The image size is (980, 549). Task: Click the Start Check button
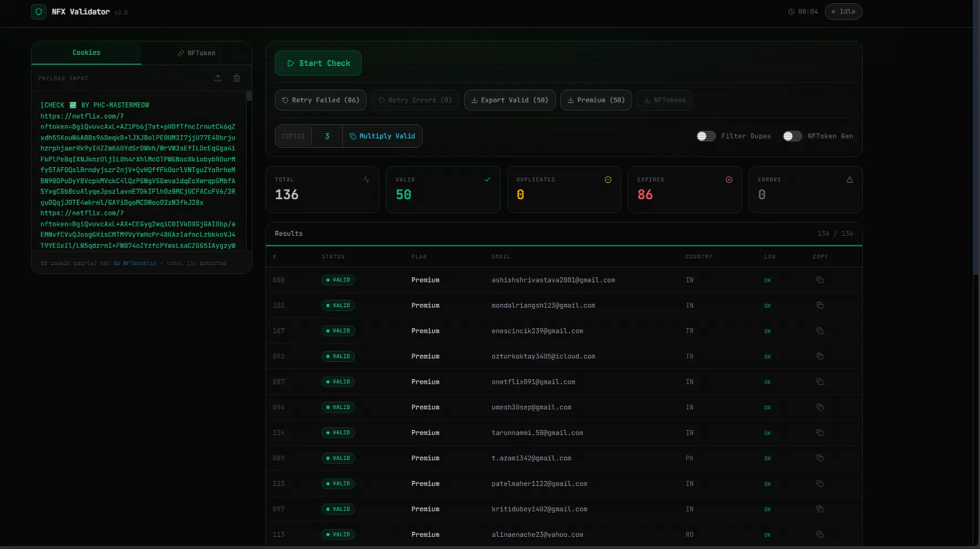point(318,64)
